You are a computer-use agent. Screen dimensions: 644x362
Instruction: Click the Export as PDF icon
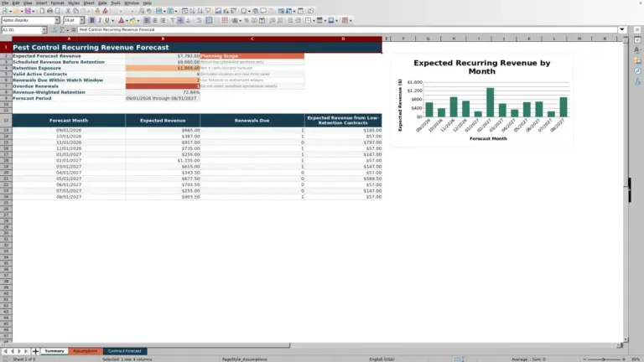pyautogui.click(x=42, y=11)
